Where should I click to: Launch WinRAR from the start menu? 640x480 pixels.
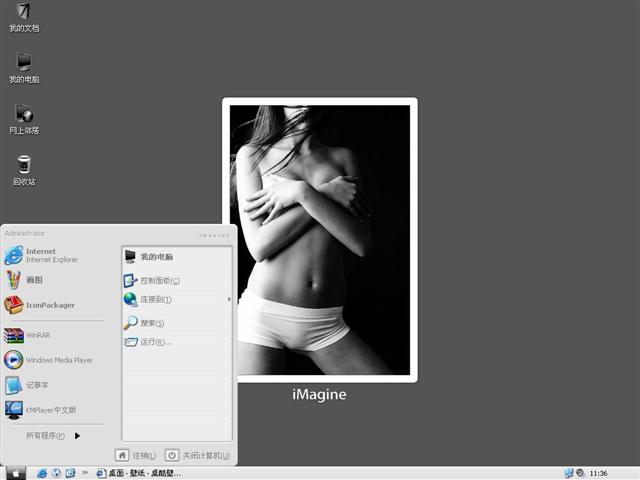point(38,335)
